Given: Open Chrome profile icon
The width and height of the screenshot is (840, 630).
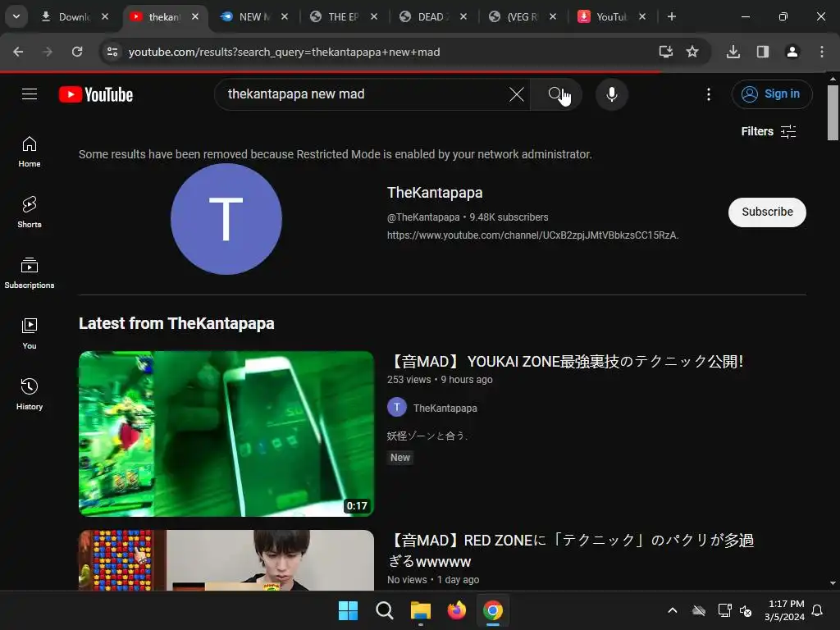Looking at the screenshot, I should tap(792, 52).
